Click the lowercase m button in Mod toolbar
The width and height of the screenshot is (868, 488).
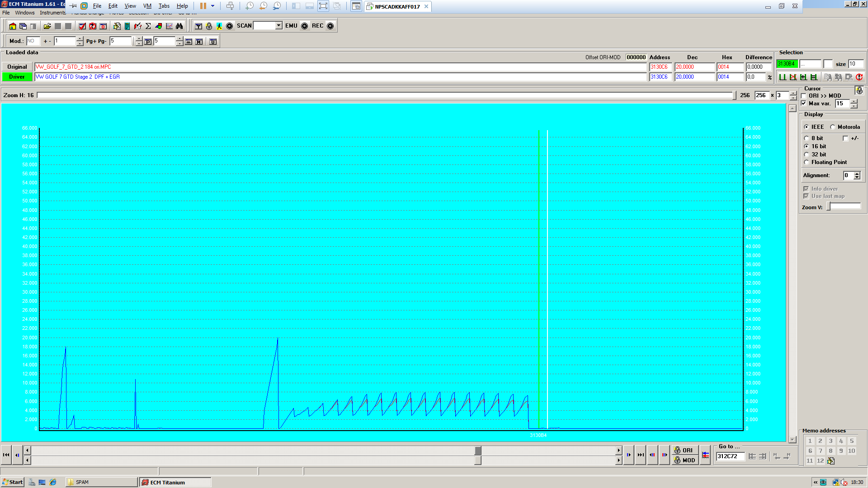[x=189, y=42]
